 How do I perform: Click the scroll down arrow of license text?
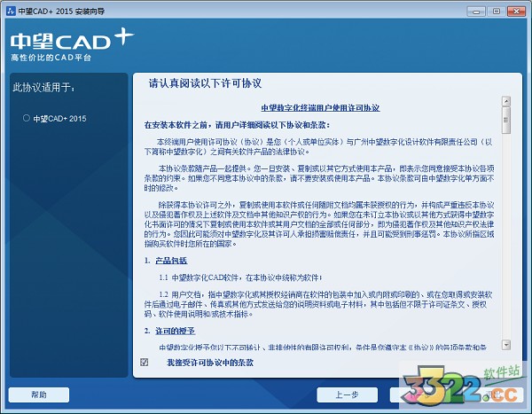coord(506,345)
